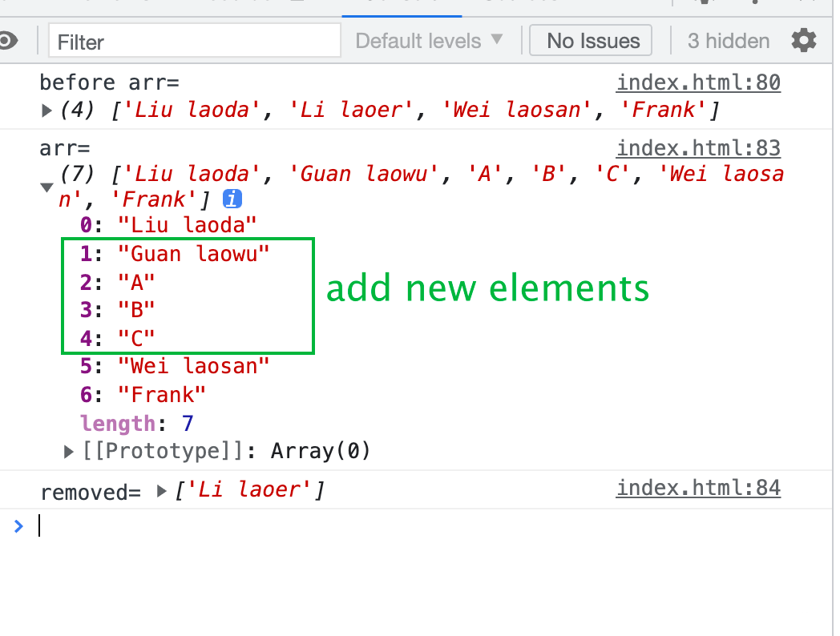Screen dimensions: 840x636
Task: Select array entry 4: "C"
Action: (x=117, y=338)
